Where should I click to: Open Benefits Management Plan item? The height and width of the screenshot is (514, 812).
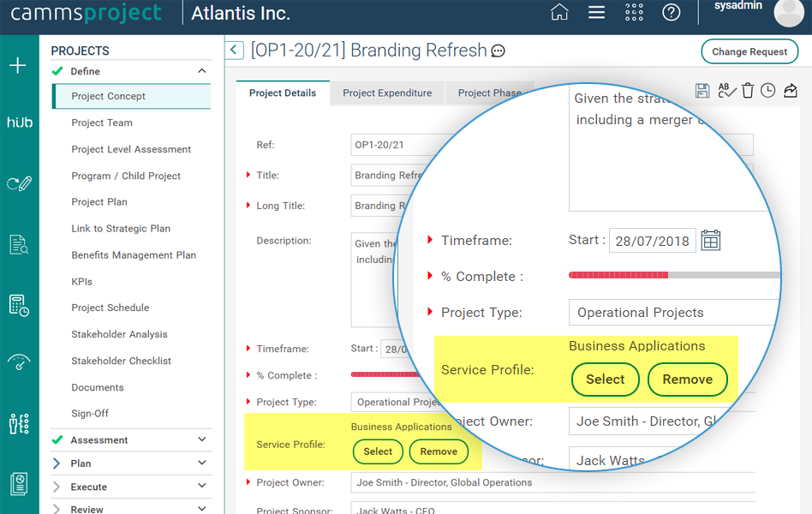132,255
